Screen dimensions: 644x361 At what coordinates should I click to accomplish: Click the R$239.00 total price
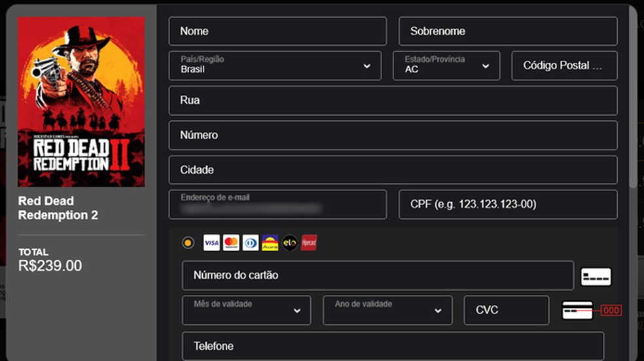pyautogui.click(x=50, y=266)
